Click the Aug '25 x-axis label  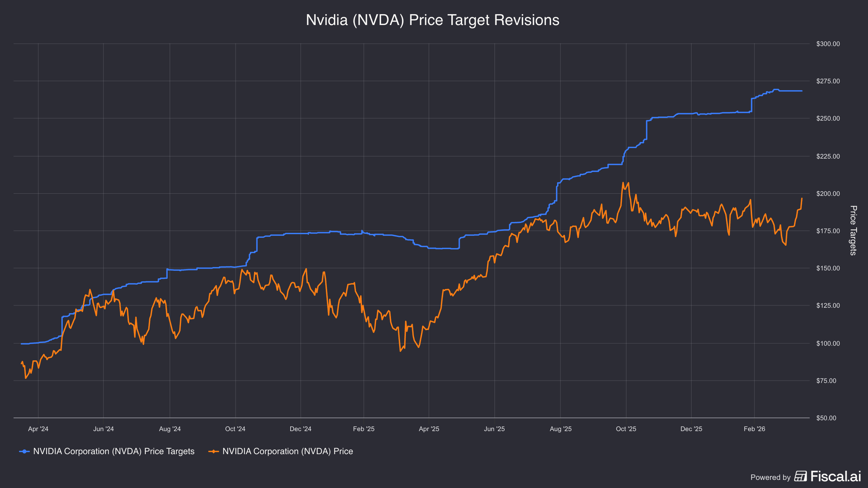560,429
